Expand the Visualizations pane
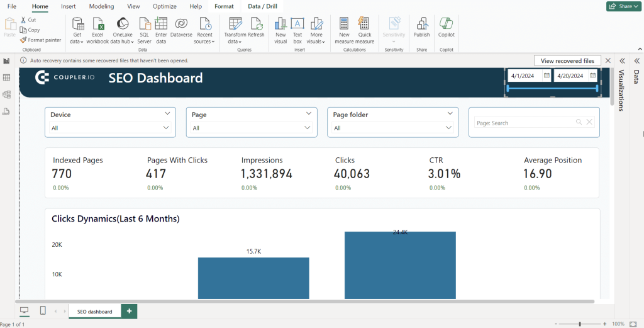644x328 pixels. [622, 61]
